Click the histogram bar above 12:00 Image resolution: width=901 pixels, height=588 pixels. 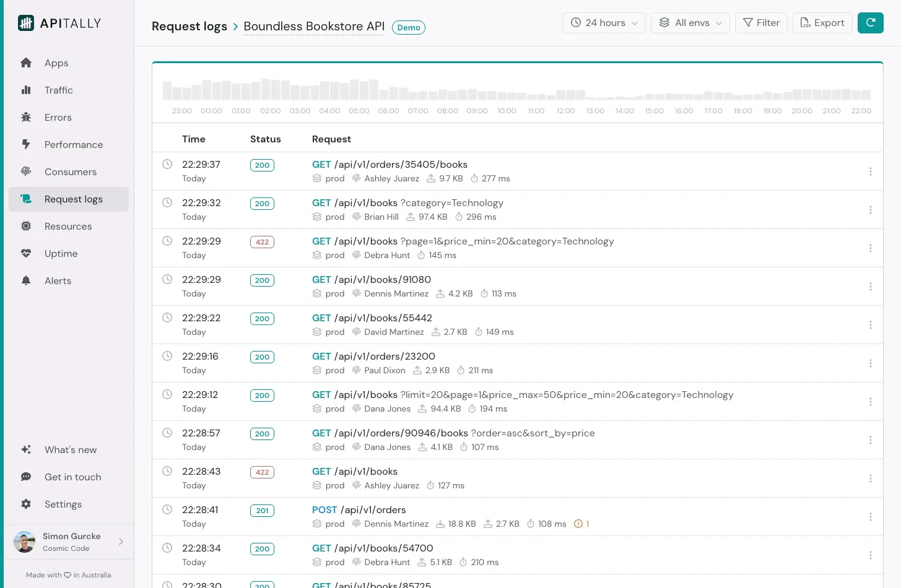click(x=561, y=95)
